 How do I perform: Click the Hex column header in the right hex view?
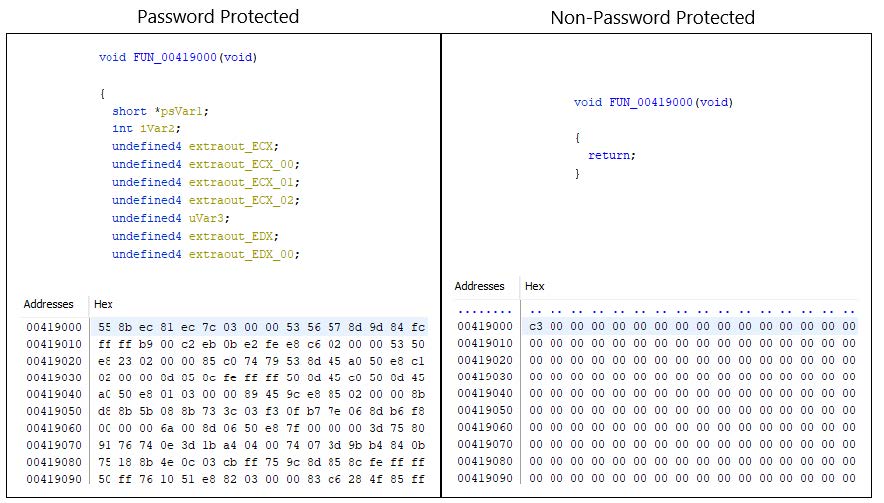[x=534, y=286]
